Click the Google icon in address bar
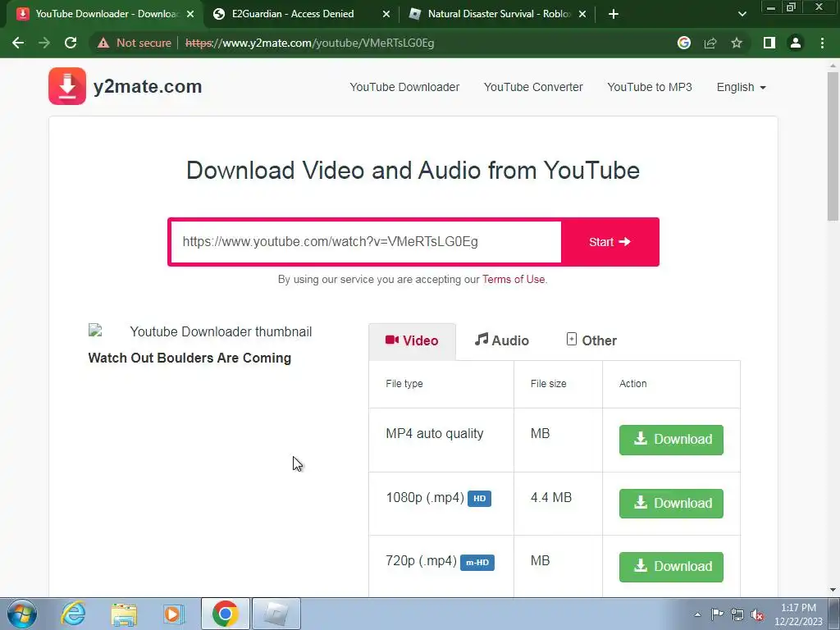Viewport: 840px width, 630px height. [x=683, y=43]
